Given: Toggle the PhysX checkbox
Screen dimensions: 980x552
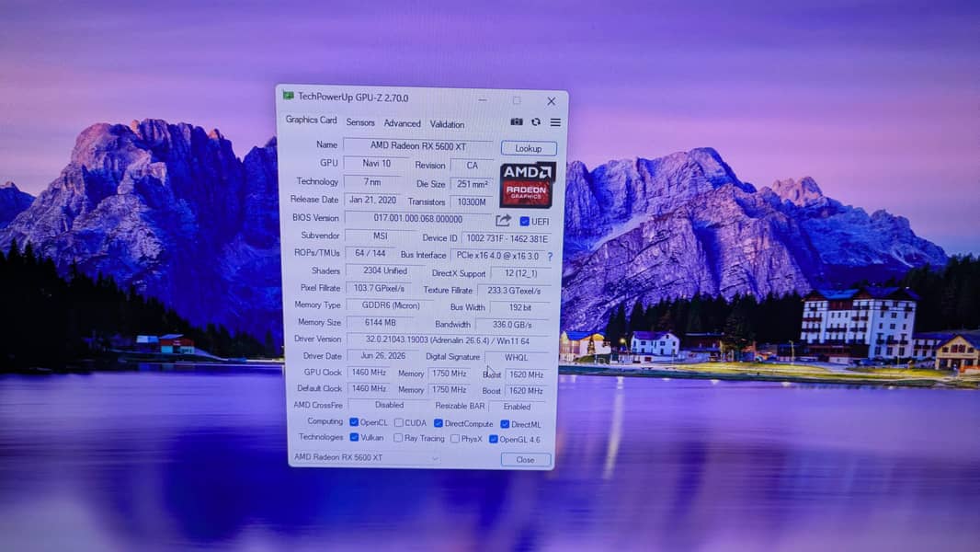Looking at the screenshot, I should point(454,439).
